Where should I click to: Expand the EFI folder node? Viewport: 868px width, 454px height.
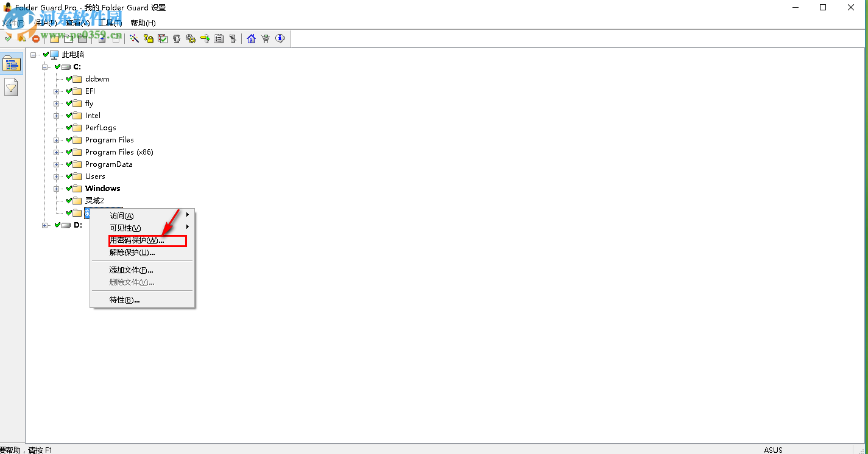[x=57, y=91]
